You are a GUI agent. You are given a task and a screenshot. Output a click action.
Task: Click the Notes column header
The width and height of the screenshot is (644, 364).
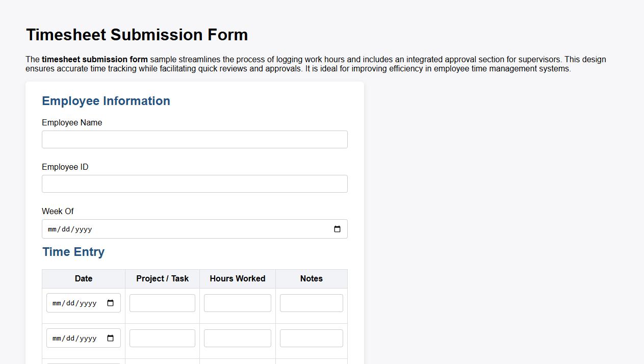click(x=311, y=278)
